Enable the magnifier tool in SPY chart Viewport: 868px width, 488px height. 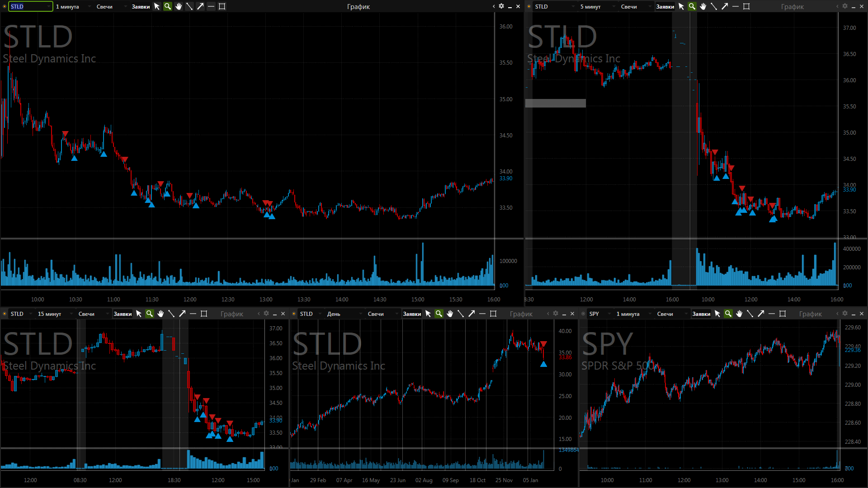(x=728, y=314)
